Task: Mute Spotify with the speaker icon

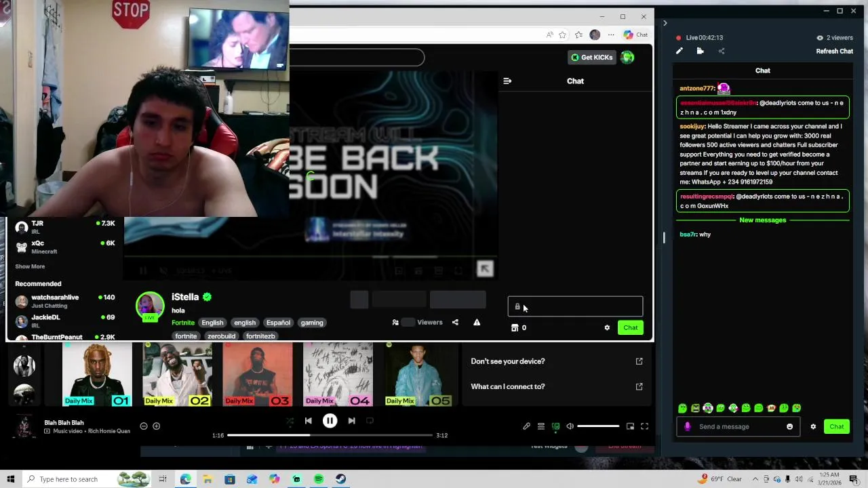Action: pos(570,426)
